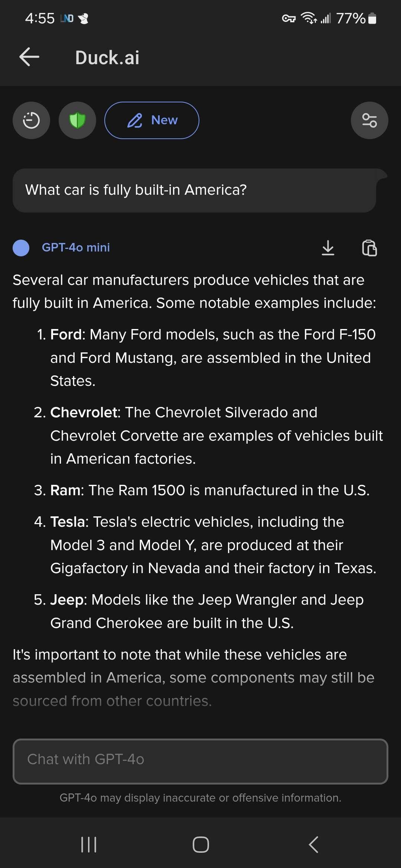Tap the inaccurate information disclaimer text

(x=200, y=798)
